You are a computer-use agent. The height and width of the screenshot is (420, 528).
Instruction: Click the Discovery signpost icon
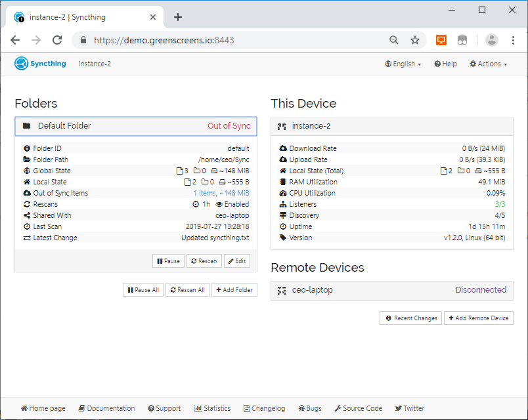click(x=283, y=215)
